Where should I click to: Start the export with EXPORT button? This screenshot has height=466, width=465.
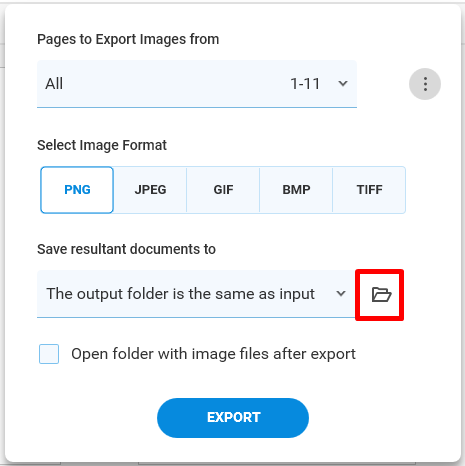233,418
